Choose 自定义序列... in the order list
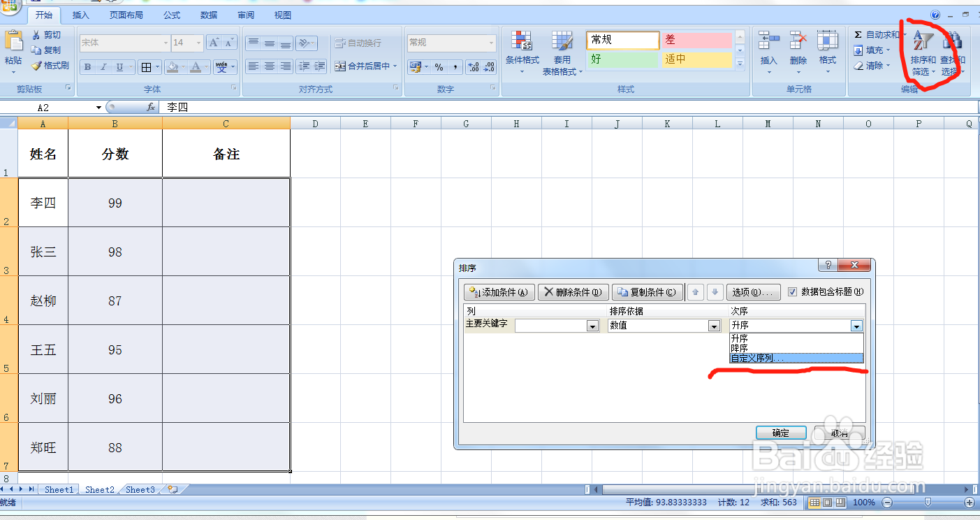Screen dimensions: 980x520 click(796, 358)
